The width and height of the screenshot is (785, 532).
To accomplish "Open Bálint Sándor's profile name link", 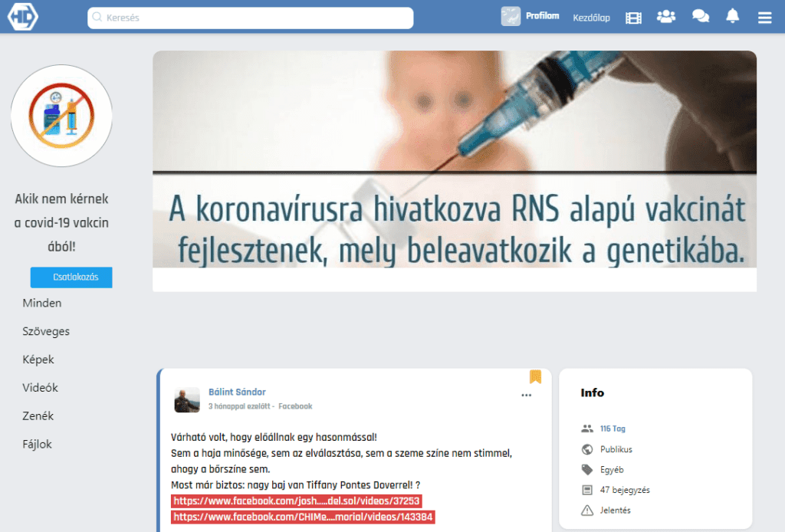I will point(237,392).
